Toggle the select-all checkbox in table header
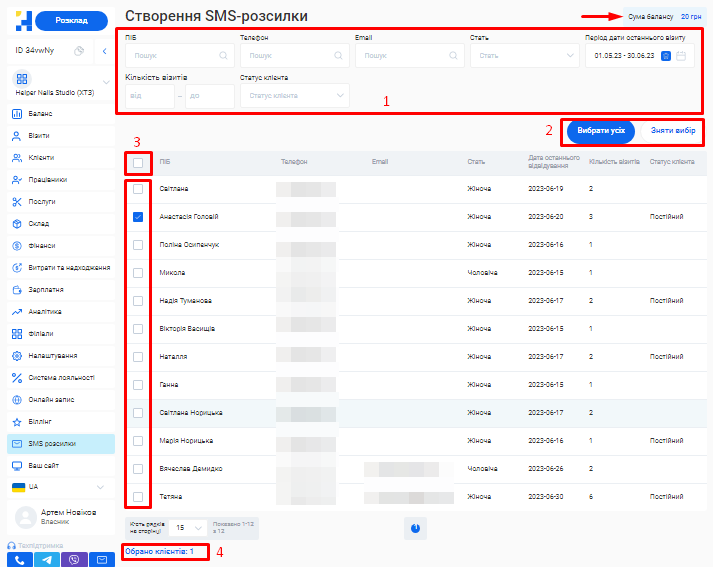 point(138,162)
